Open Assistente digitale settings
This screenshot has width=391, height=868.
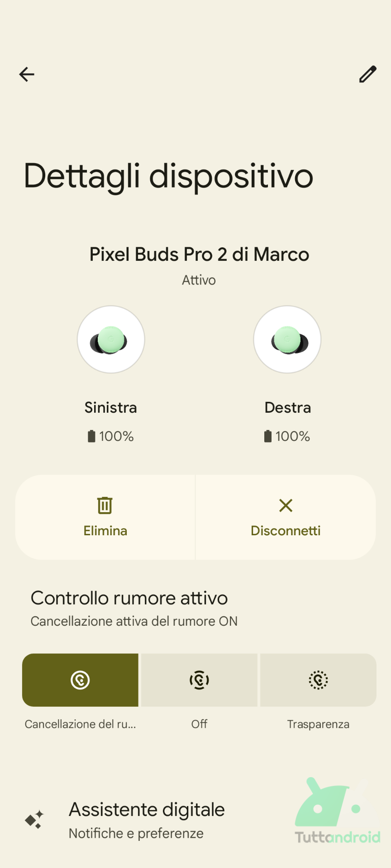(147, 810)
